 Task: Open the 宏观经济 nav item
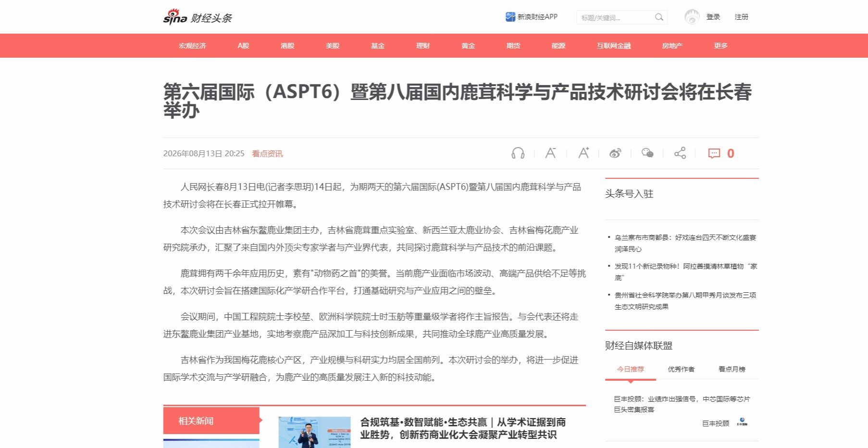(192, 46)
